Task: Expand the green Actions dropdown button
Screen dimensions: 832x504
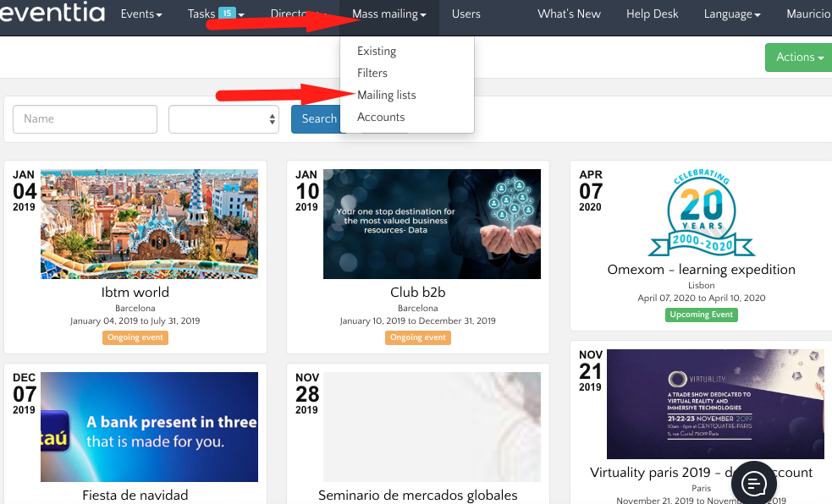Action: pos(799,58)
